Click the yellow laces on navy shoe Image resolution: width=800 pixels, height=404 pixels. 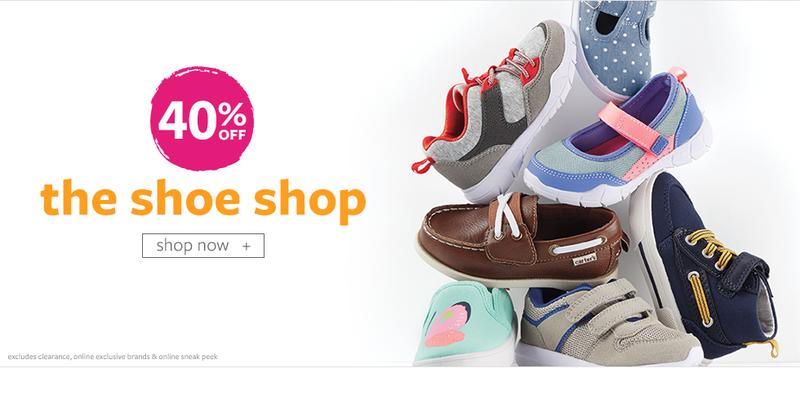pos(711,247)
